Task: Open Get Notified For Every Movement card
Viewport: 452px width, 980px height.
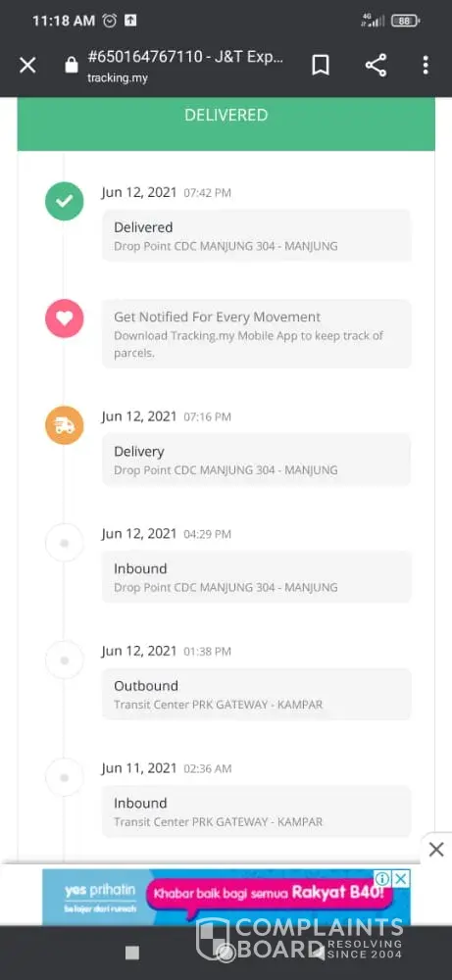Action: 256,334
